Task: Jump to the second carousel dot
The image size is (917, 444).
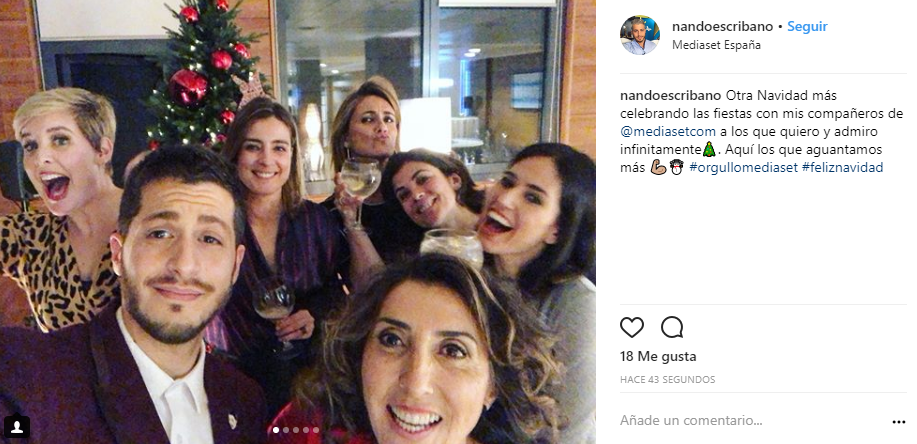Action: [x=285, y=430]
